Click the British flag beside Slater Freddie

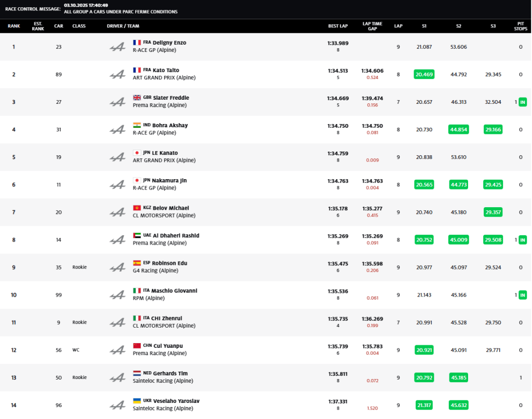(137, 97)
